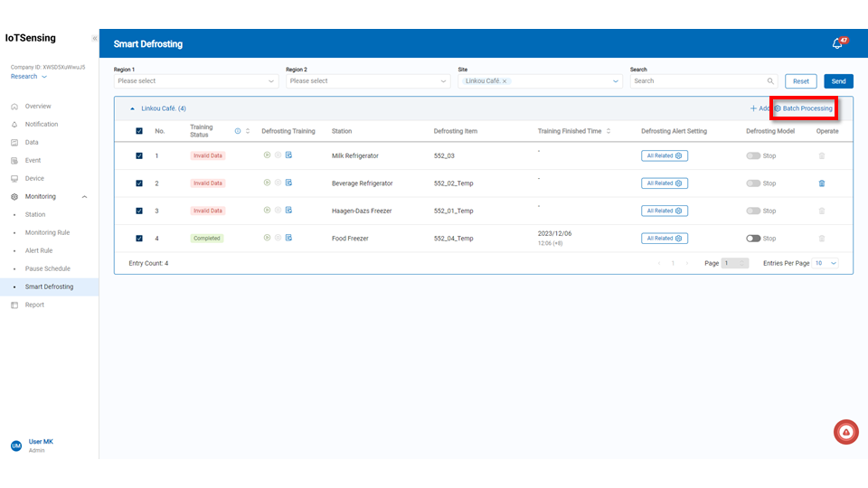Image resolution: width=868 pixels, height=488 pixels.
Task: Open the Overview menu item
Action: pos(38,106)
